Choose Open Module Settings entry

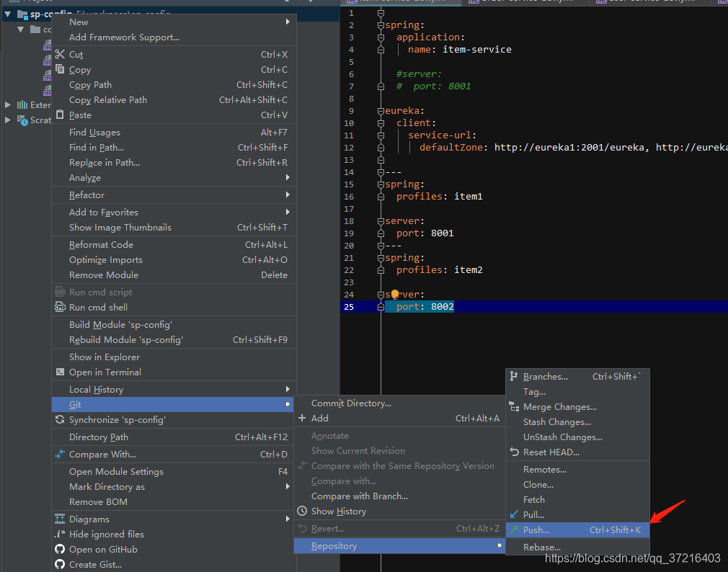coord(174,471)
